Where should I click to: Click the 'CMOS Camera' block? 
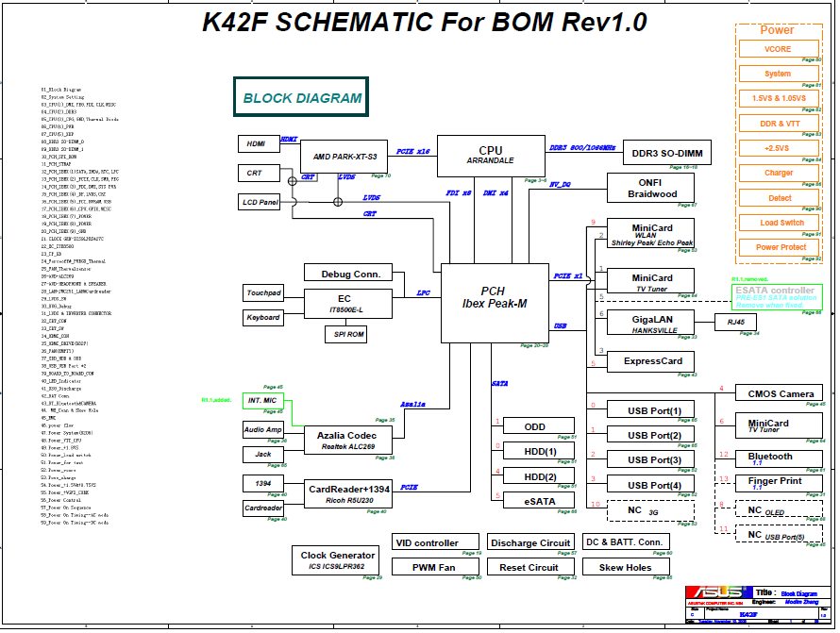click(779, 393)
